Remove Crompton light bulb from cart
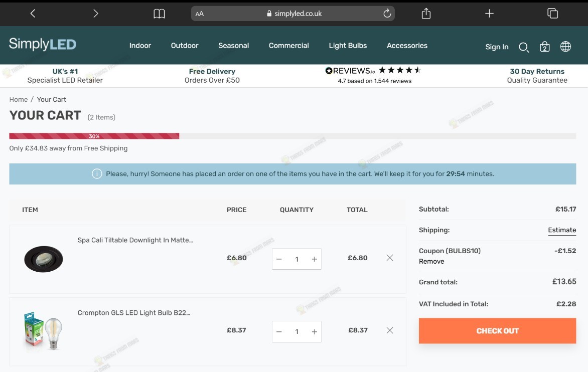The height and width of the screenshot is (372, 588). tap(390, 330)
